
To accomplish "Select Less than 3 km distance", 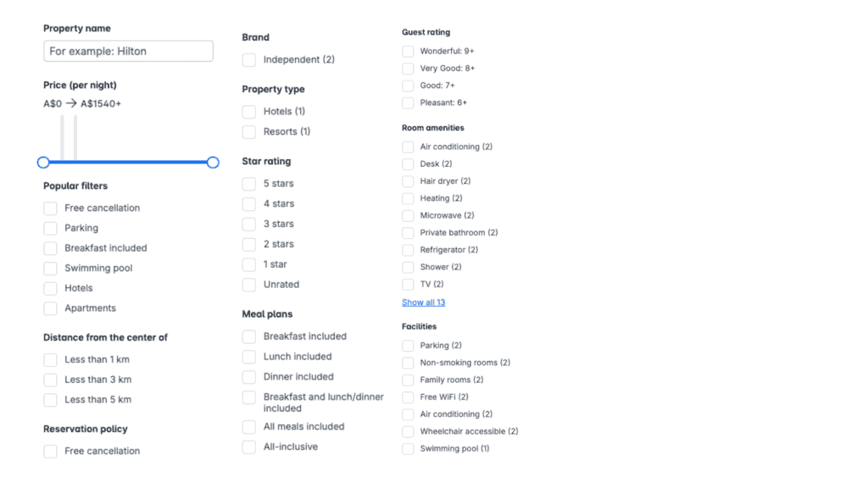I will tap(51, 380).
